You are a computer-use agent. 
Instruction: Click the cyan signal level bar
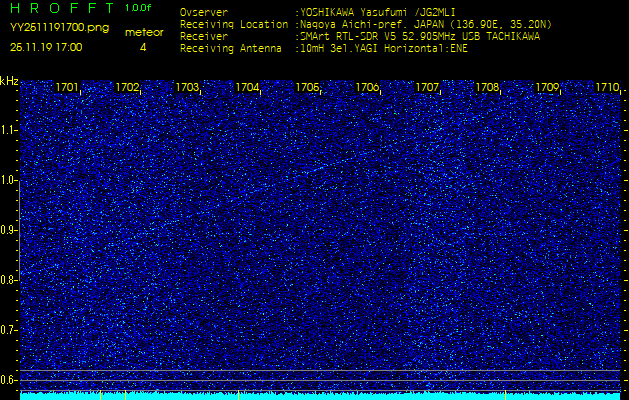coord(320,395)
